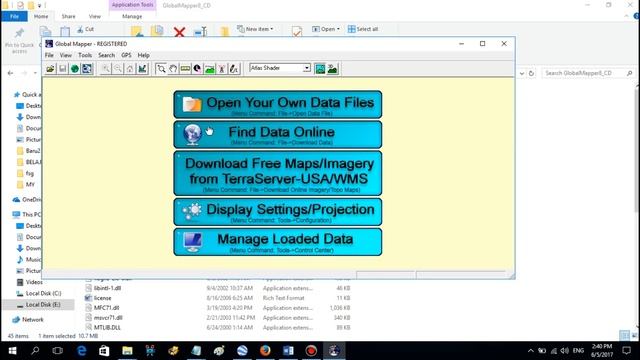Select the Measure ruler tool
The width and height of the screenshot is (640, 360).
pos(185,69)
